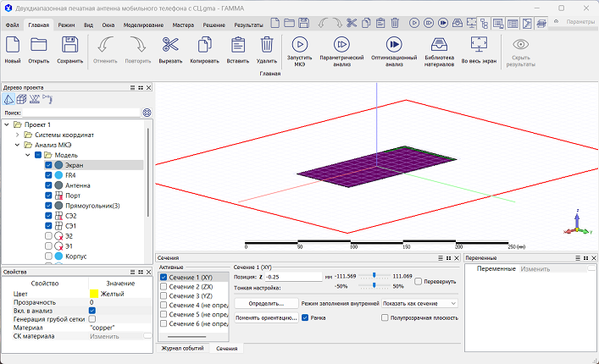This screenshot has width=599, height=364.
Task: Click the Вырезать scissors icon
Action: tap(170, 45)
